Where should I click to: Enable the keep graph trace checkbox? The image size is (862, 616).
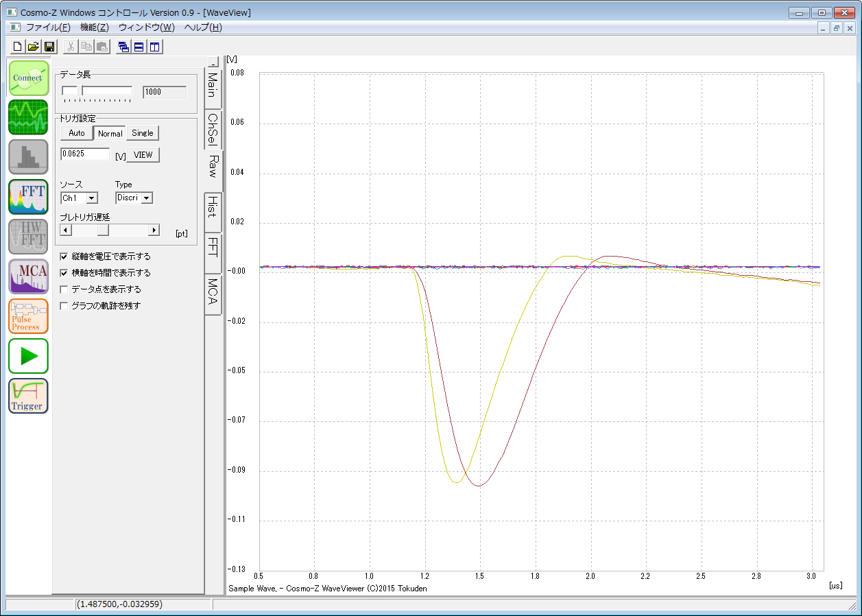point(64,306)
